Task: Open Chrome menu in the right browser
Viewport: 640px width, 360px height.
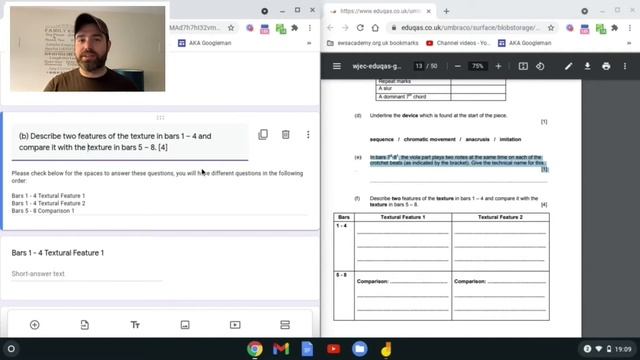Action: coord(630,28)
